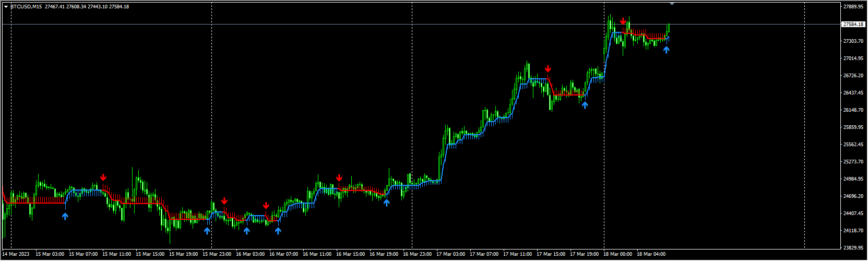Click the 15 Mar 03:00 time label

pyautogui.click(x=50, y=254)
